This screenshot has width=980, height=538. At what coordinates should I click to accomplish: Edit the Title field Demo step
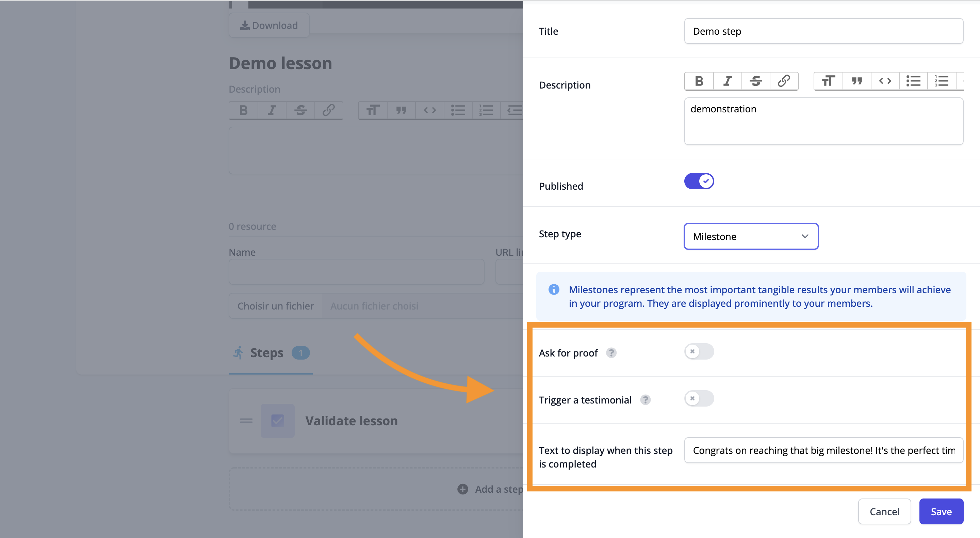click(x=823, y=31)
